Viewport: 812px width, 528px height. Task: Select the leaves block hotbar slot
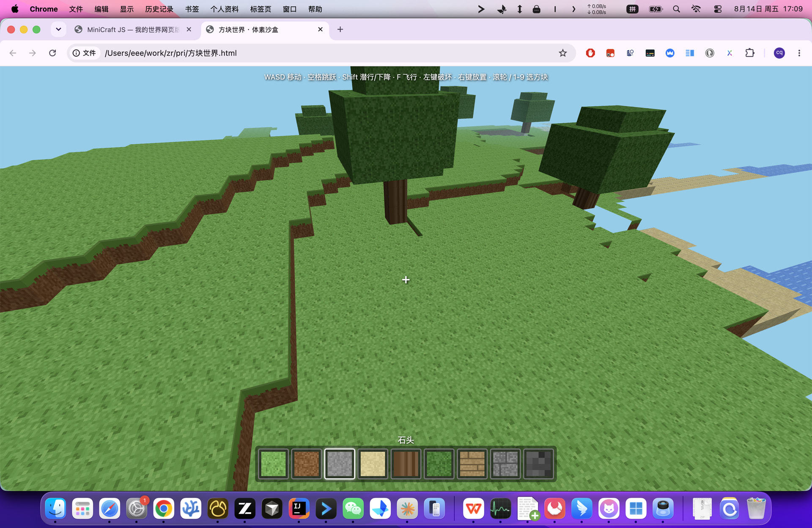pyautogui.click(x=439, y=464)
